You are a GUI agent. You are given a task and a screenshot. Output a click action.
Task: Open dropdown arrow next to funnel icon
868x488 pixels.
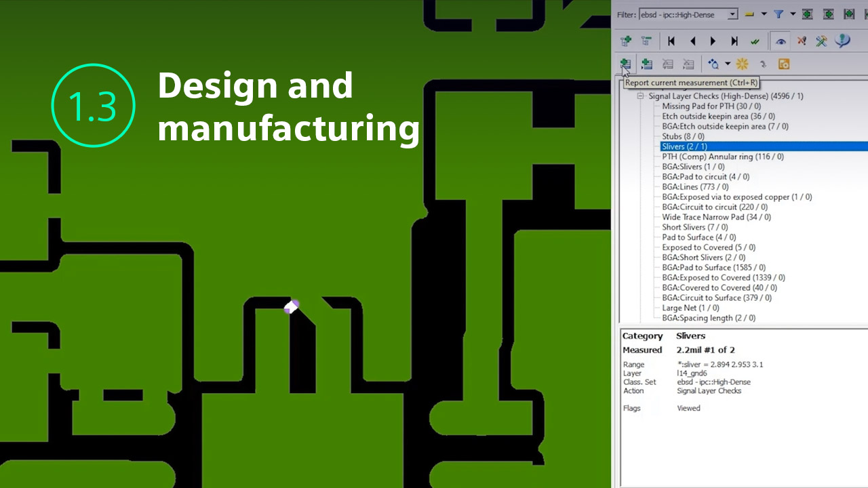pos(793,14)
